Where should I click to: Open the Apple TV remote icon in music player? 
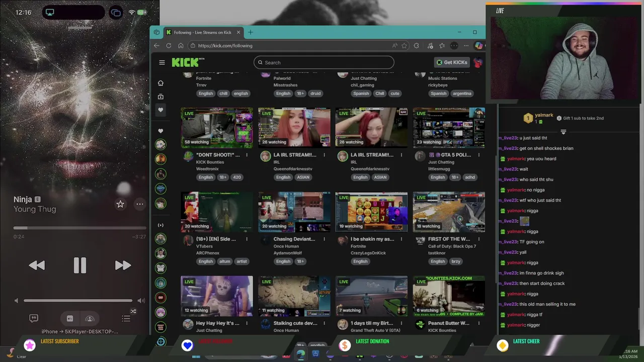70,318
